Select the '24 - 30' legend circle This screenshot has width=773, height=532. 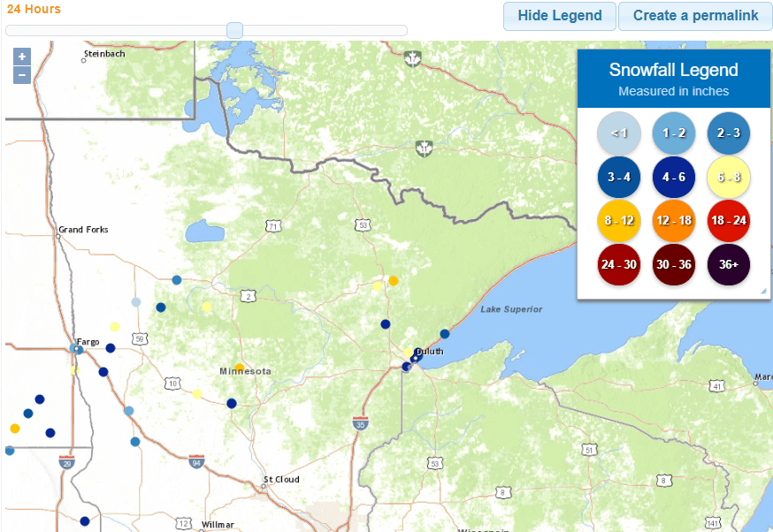[x=618, y=264]
